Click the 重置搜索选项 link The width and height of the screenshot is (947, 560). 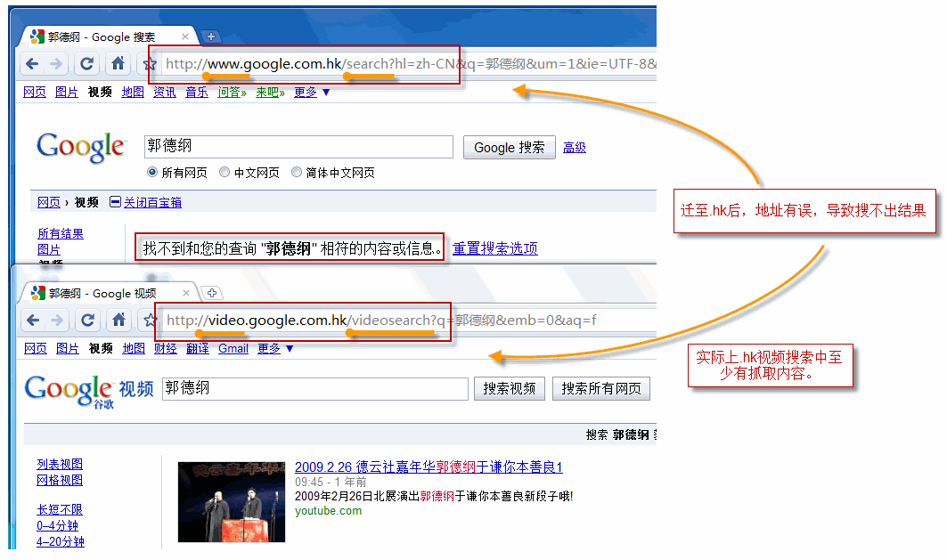[495, 248]
